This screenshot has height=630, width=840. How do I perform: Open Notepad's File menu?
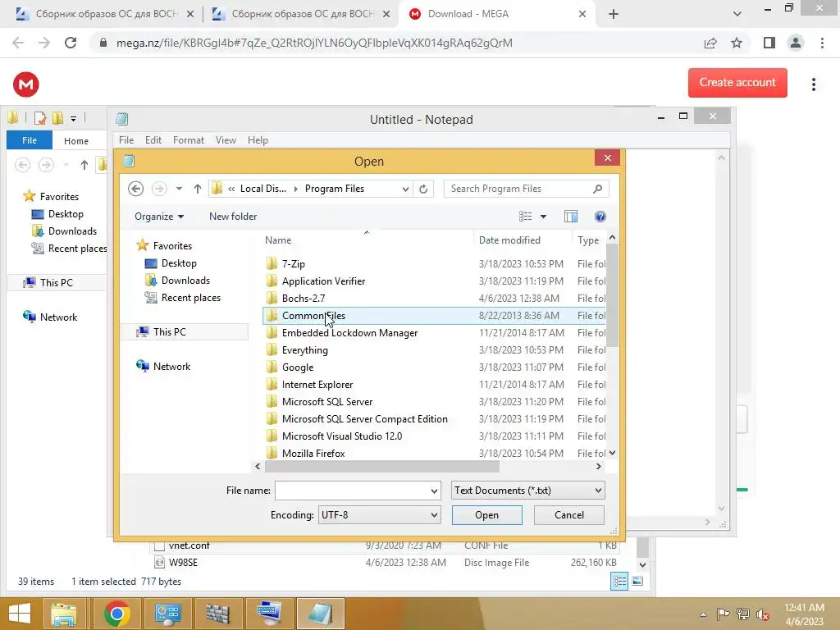[126, 140]
